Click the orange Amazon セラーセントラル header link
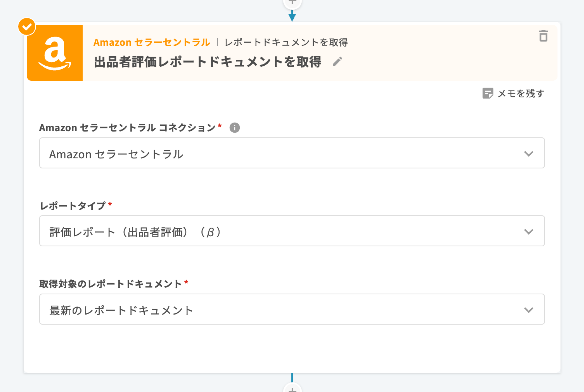Image resolution: width=584 pixels, height=392 pixels. click(151, 42)
